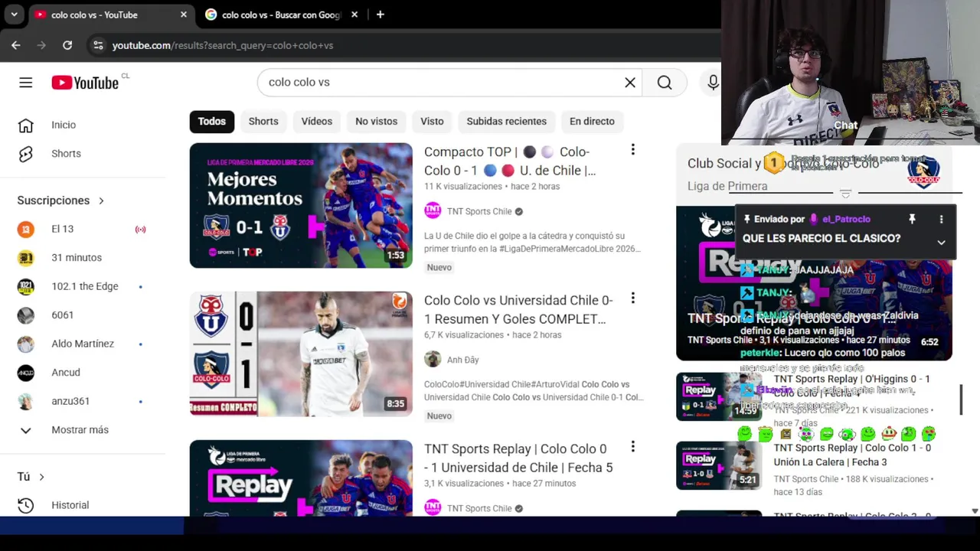Viewport: 980px width, 551px height.
Task: Open the Ancud channel avatar
Action: point(26,373)
